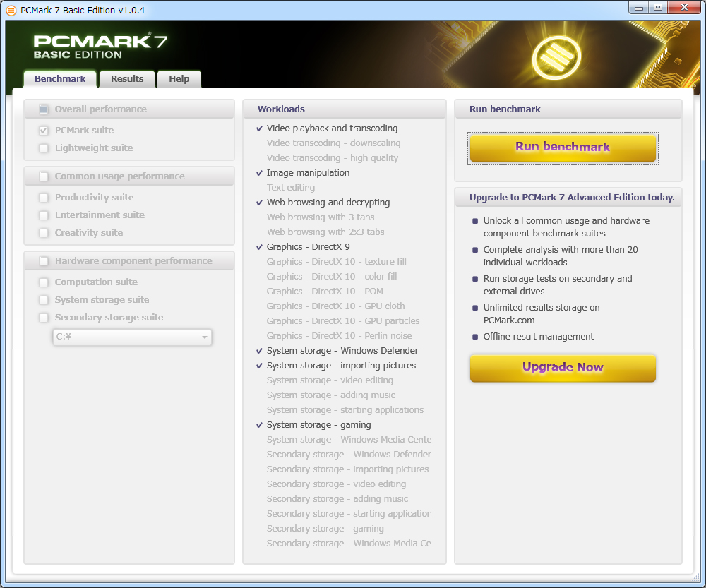Screen dimensions: 706x588
Task: Select the Benchmark tab
Action: click(x=60, y=79)
